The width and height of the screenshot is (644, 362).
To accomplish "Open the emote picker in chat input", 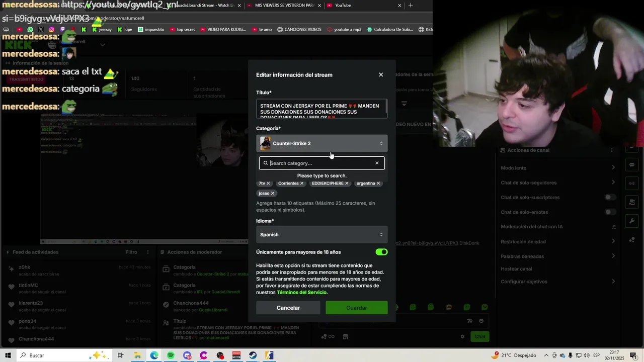I will click(x=481, y=321).
